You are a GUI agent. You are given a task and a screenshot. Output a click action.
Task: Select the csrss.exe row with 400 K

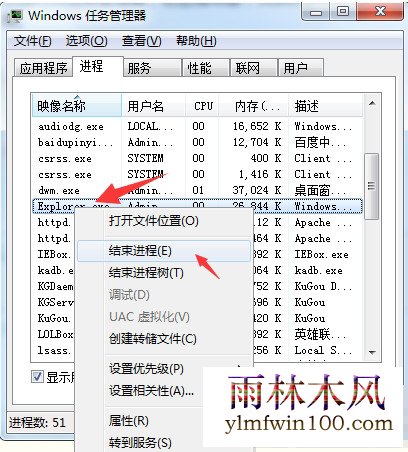point(197,158)
